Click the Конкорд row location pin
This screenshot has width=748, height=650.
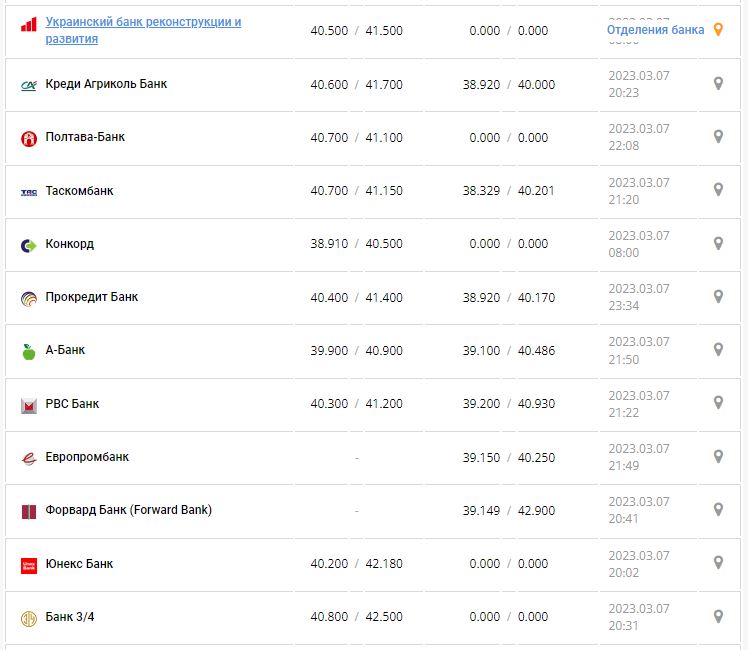pyautogui.click(x=717, y=243)
